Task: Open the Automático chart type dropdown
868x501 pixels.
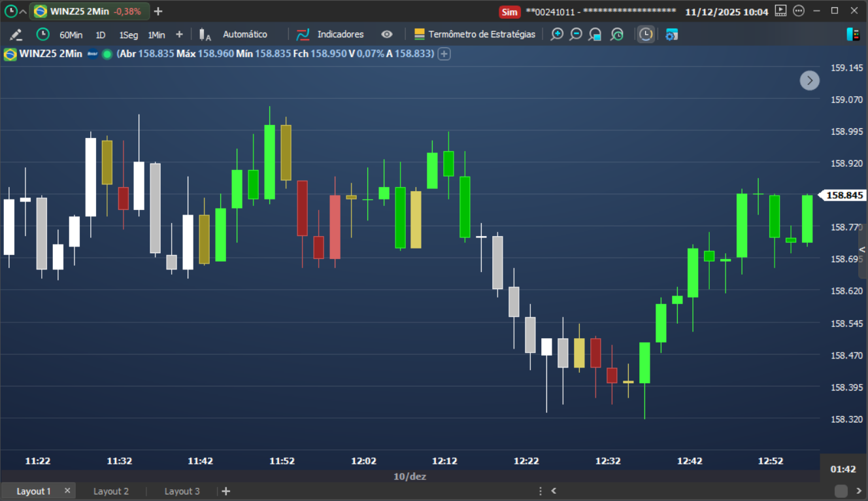Action: [245, 35]
